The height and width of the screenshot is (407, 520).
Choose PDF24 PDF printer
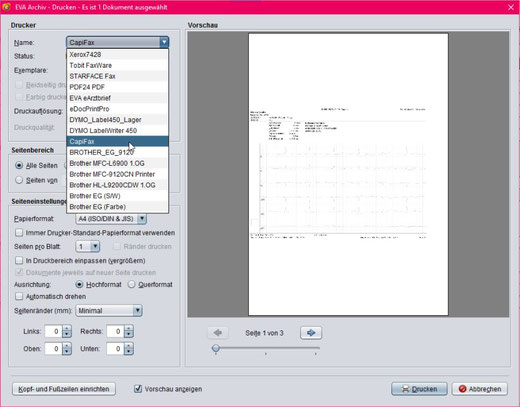pos(117,87)
